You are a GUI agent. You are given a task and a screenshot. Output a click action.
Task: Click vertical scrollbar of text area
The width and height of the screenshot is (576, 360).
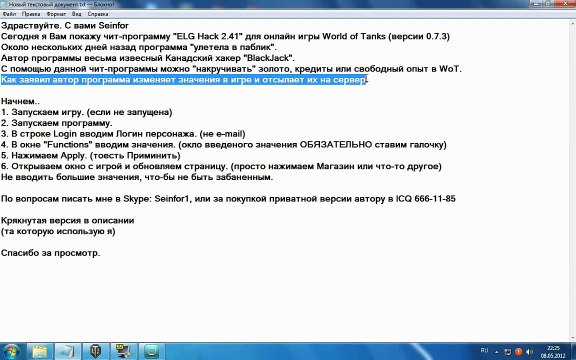[572, 180]
